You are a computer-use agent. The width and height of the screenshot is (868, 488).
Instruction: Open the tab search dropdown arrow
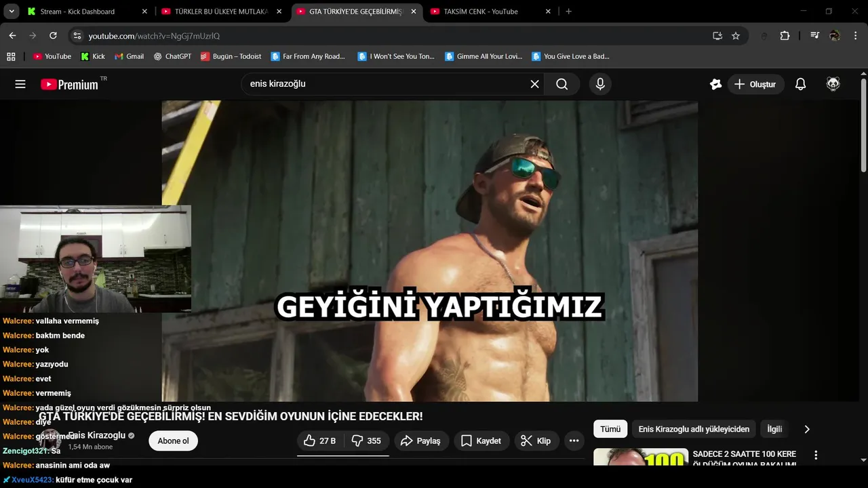coord(12,12)
